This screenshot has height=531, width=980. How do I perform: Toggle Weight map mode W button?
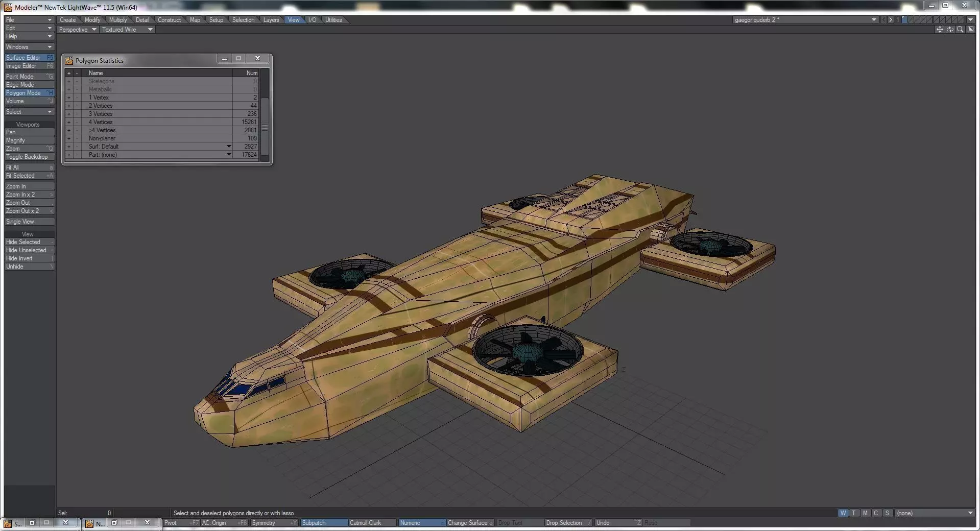(x=843, y=513)
